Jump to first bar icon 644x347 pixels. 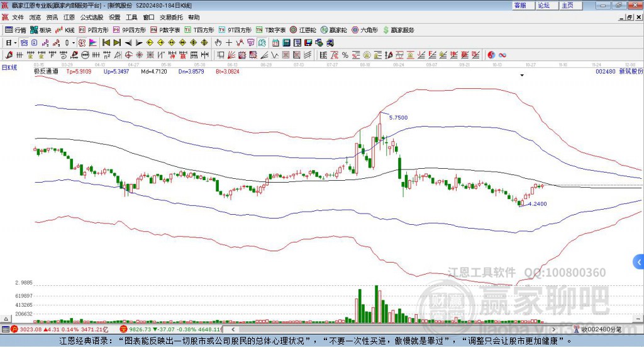(x=106, y=43)
